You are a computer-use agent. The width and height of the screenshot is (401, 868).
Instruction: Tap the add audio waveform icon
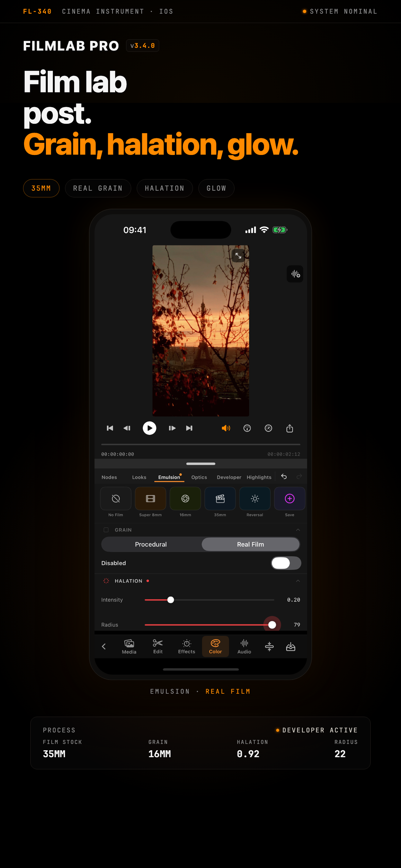pyautogui.click(x=295, y=274)
